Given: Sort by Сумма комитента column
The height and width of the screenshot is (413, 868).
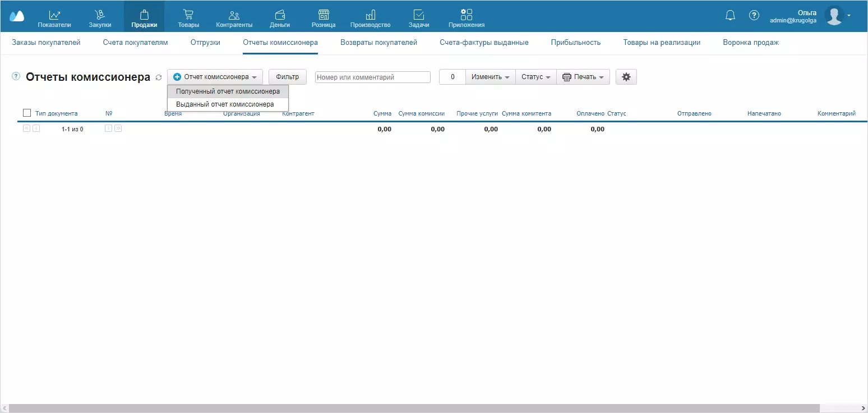Looking at the screenshot, I should pos(527,113).
